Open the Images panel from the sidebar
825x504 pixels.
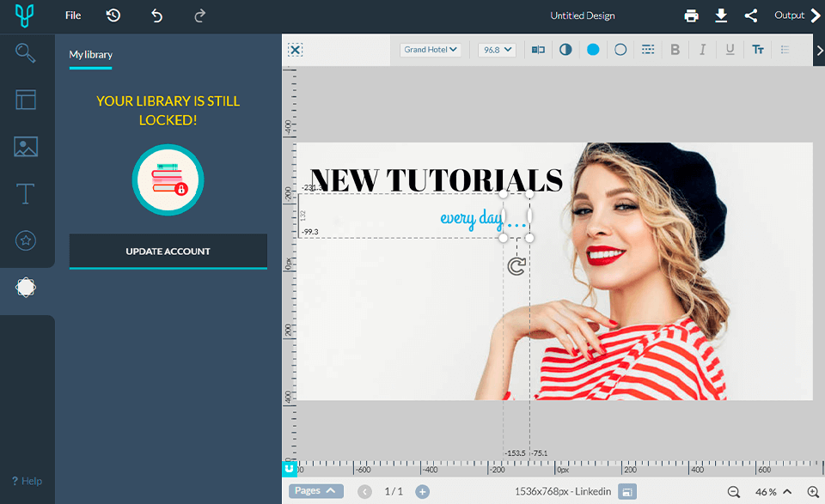26,147
